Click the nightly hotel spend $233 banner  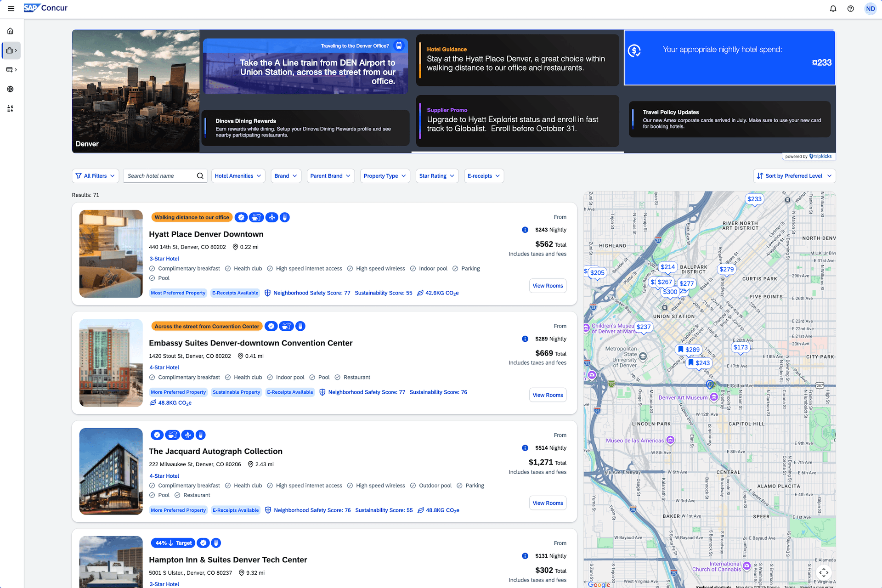(729, 57)
